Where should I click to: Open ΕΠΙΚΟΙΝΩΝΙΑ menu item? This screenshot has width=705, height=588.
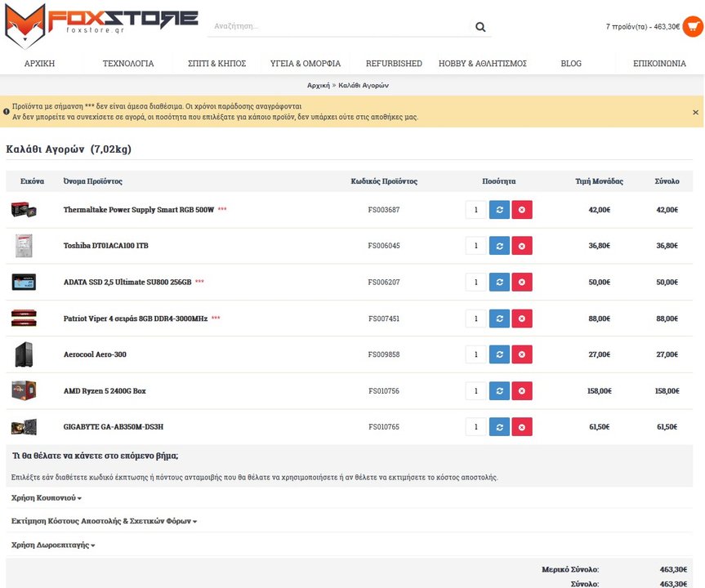pos(659,64)
